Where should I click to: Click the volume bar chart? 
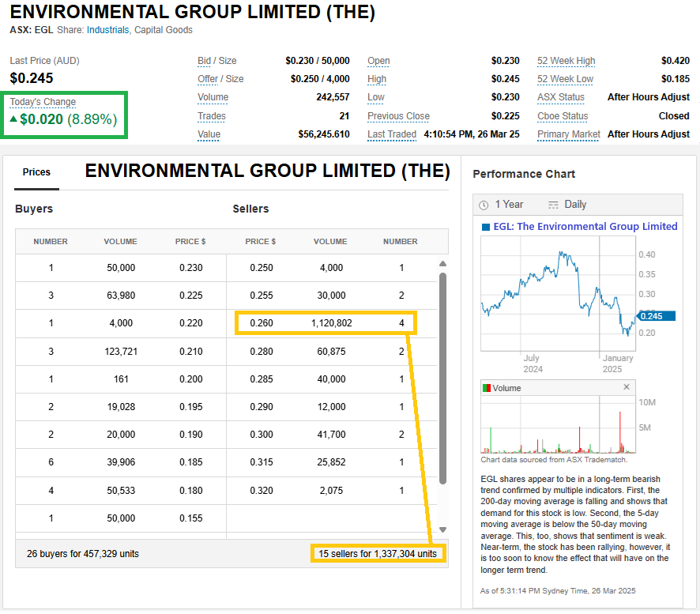pos(558,424)
